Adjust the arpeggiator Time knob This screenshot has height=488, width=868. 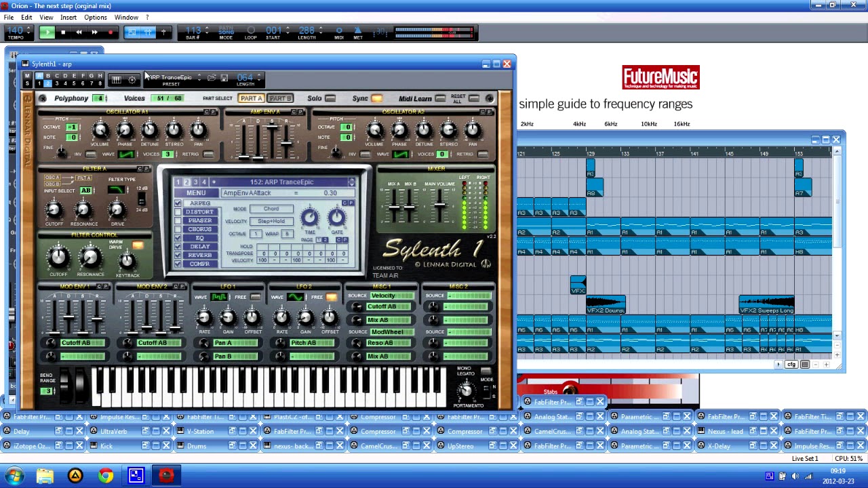[309, 218]
